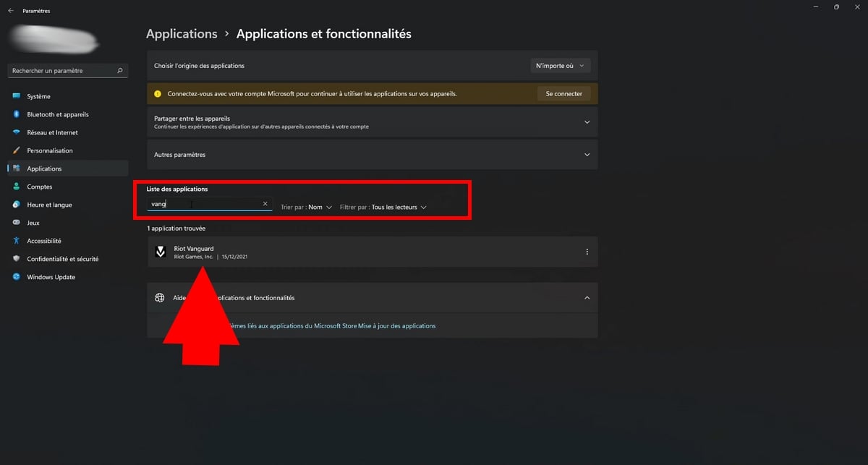Click the Accessibilité icon in the sidebar
Image resolution: width=868 pixels, height=465 pixels.
pyautogui.click(x=17, y=241)
